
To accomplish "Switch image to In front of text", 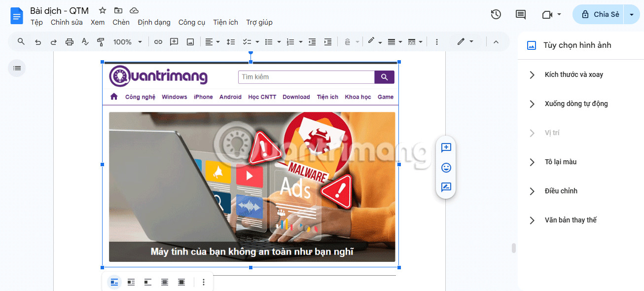I will click(181, 282).
